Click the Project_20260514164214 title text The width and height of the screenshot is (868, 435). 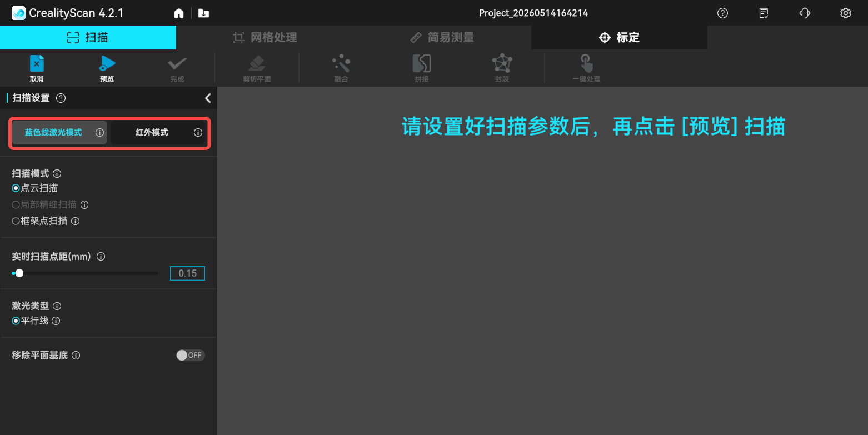click(533, 13)
